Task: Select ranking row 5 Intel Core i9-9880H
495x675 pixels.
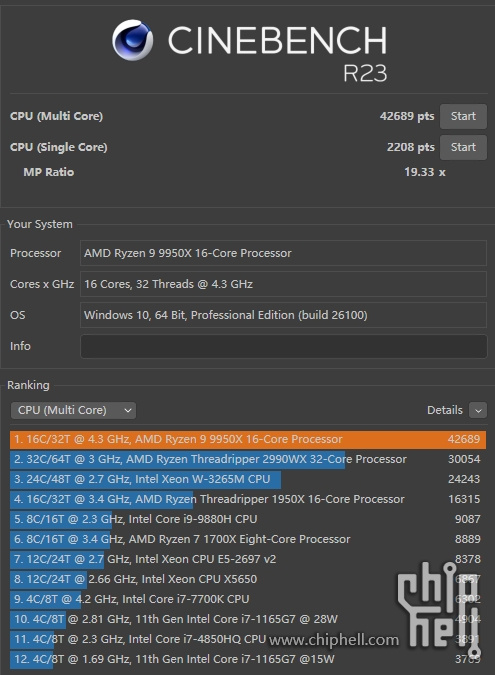Action: click(x=248, y=519)
